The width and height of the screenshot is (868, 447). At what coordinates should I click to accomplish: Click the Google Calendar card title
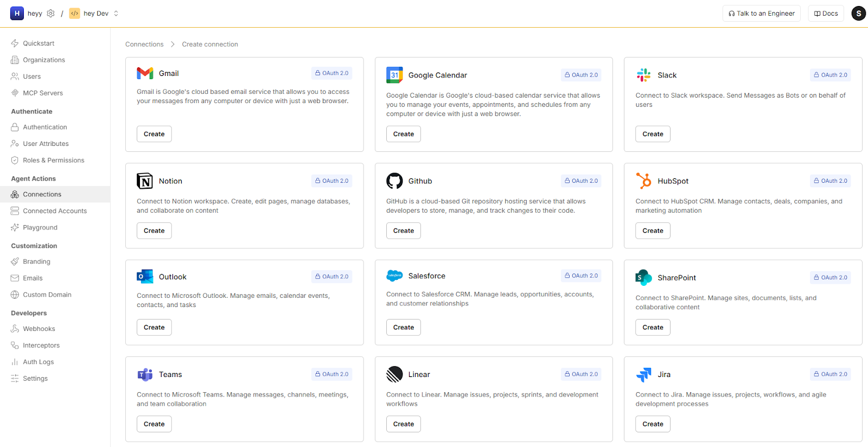(x=437, y=75)
